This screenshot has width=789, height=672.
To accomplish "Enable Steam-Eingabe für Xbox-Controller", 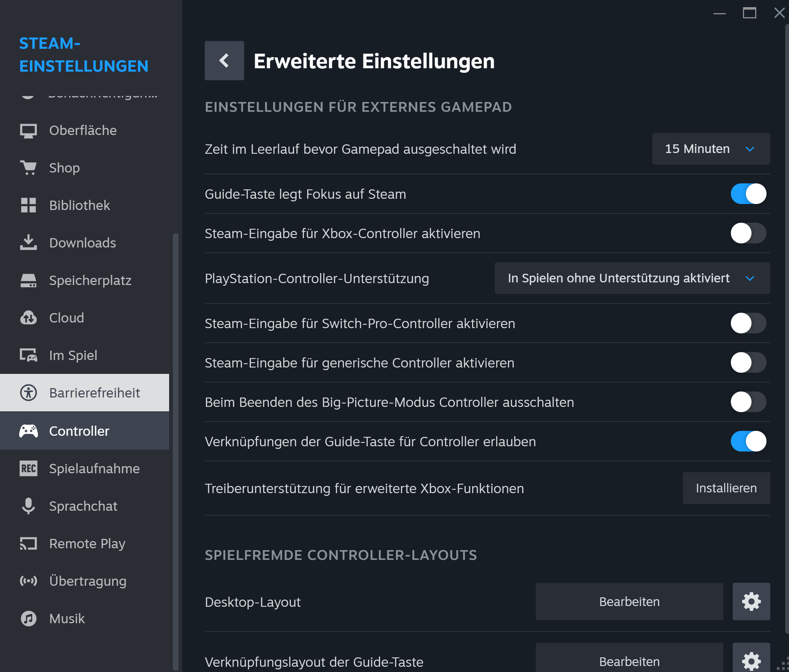I will tap(748, 233).
